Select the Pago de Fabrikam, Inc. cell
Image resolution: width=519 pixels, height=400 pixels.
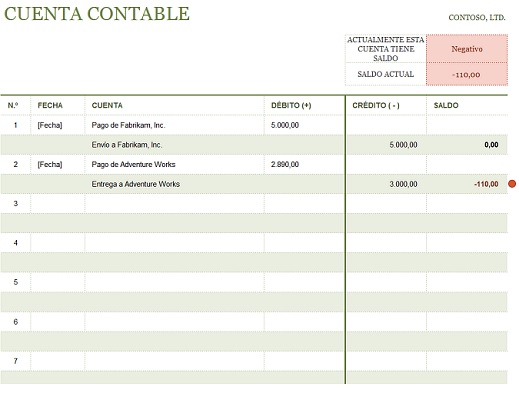[x=174, y=125]
